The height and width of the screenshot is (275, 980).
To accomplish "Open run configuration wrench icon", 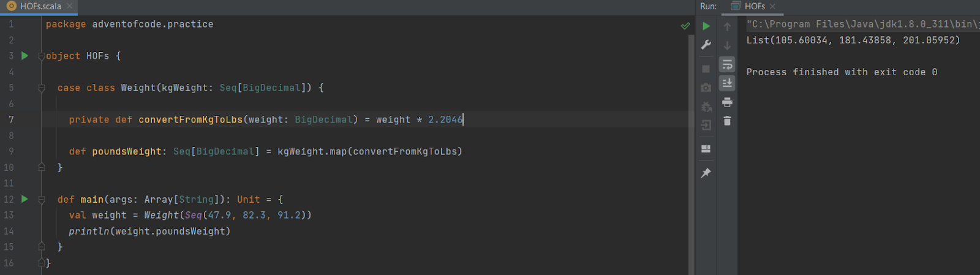I will click(x=706, y=45).
